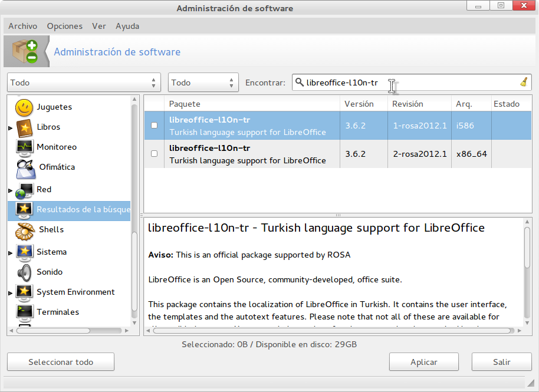Click the 2-rosa2012.1 revision cell
539x392 pixels.
coord(420,154)
